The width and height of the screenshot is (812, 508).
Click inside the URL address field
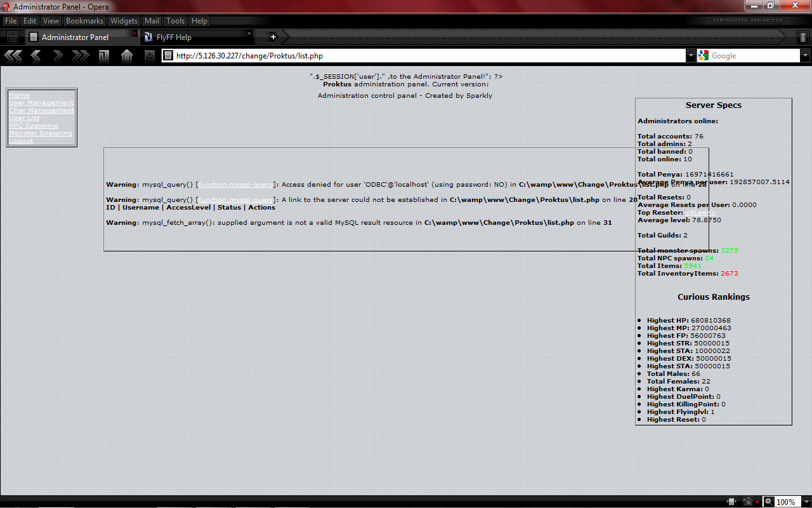coord(317,55)
